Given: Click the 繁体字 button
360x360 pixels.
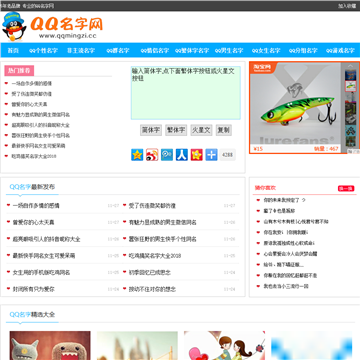Looking at the screenshot, I should pos(176,130).
